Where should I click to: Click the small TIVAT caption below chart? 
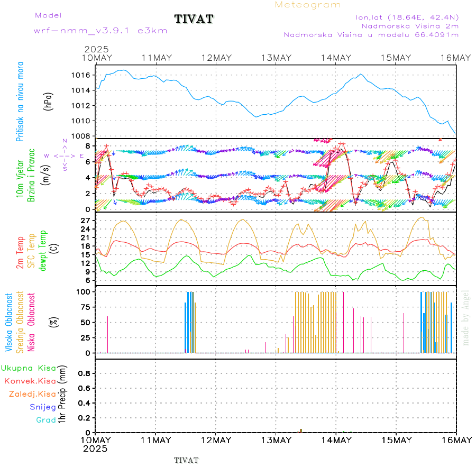pyautogui.click(x=186, y=460)
